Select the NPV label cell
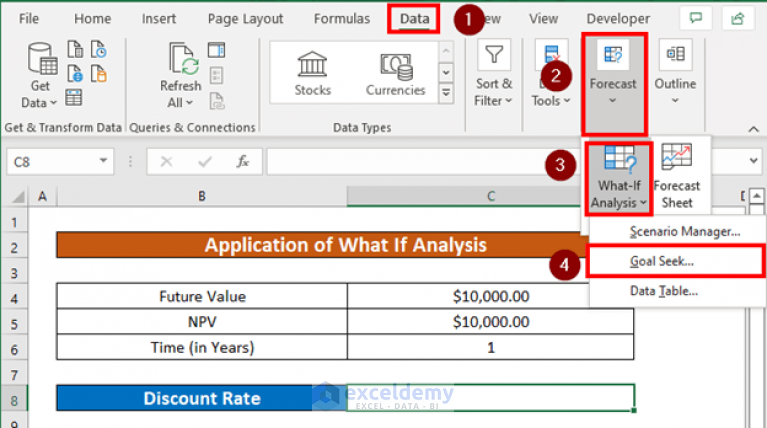767x428 pixels. 202,321
